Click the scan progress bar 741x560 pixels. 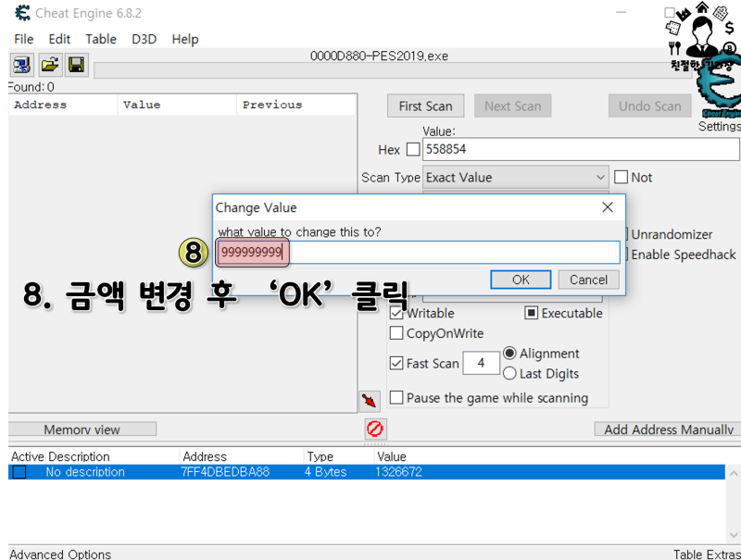392,70
